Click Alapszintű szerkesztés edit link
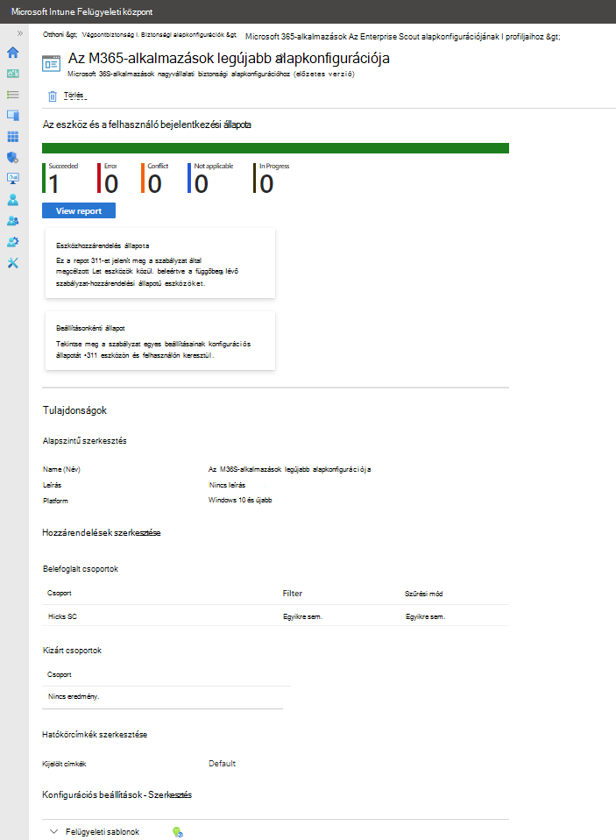 pyautogui.click(x=85, y=441)
